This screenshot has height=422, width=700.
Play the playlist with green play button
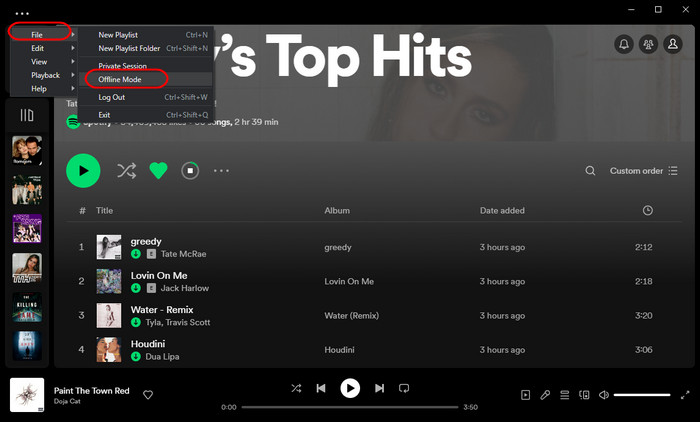click(83, 171)
